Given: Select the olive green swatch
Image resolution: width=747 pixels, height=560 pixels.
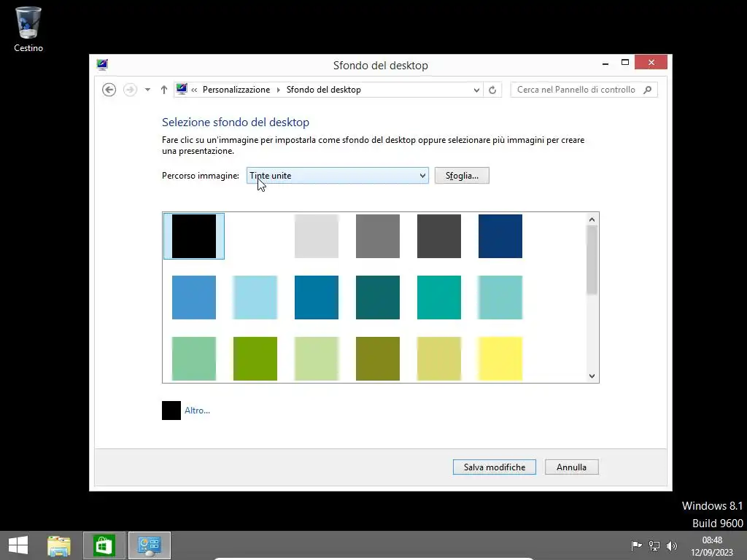Looking at the screenshot, I should pyautogui.click(x=378, y=359).
